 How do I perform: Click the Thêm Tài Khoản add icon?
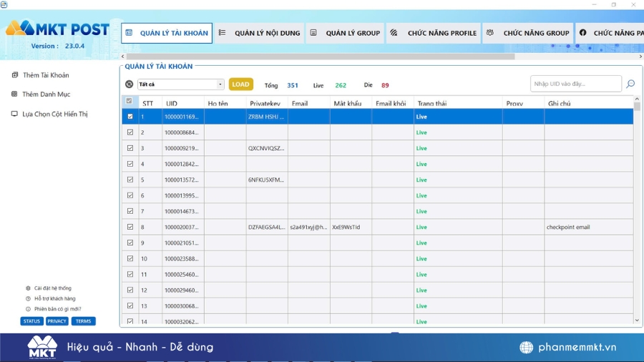(15, 74)
